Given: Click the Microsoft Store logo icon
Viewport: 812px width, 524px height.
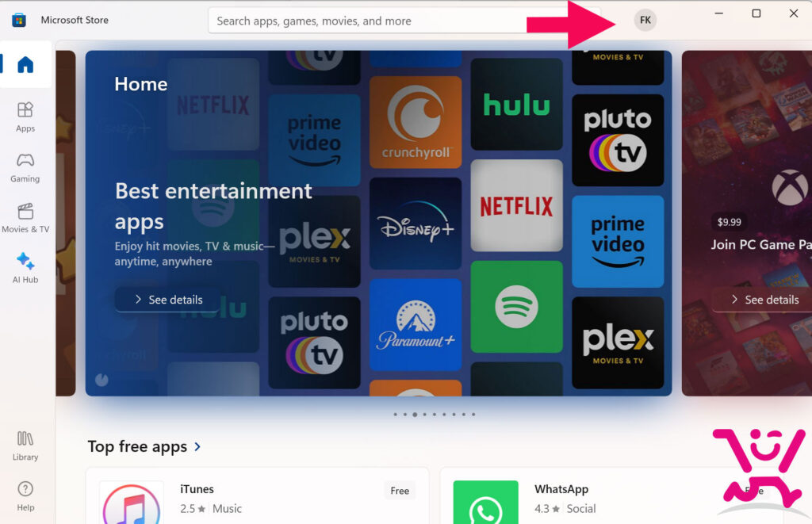Looking at the screenshot, I should pos(19,20).
